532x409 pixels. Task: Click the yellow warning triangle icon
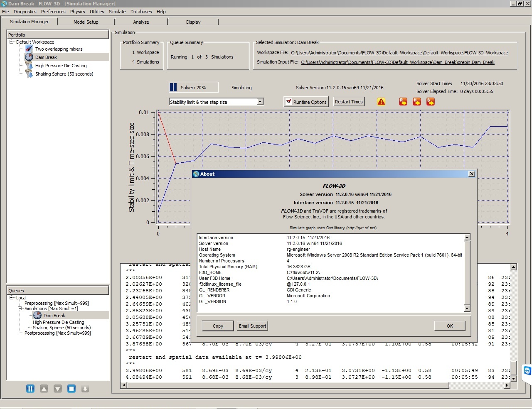click(381, 102)
